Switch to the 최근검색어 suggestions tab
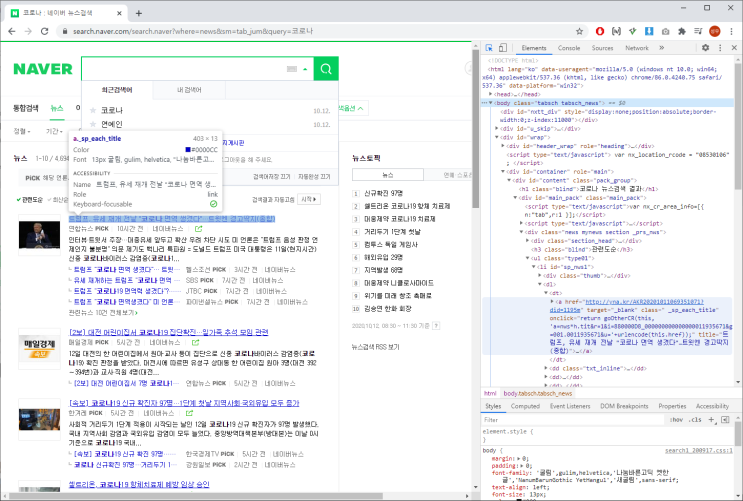743x501 pixels. (117, 90)
